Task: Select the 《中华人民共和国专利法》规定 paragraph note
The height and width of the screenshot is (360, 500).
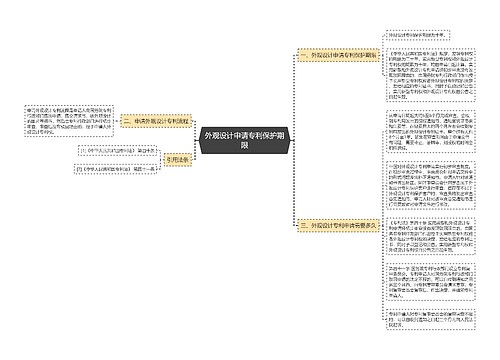Action: click(x=431, y=75)
